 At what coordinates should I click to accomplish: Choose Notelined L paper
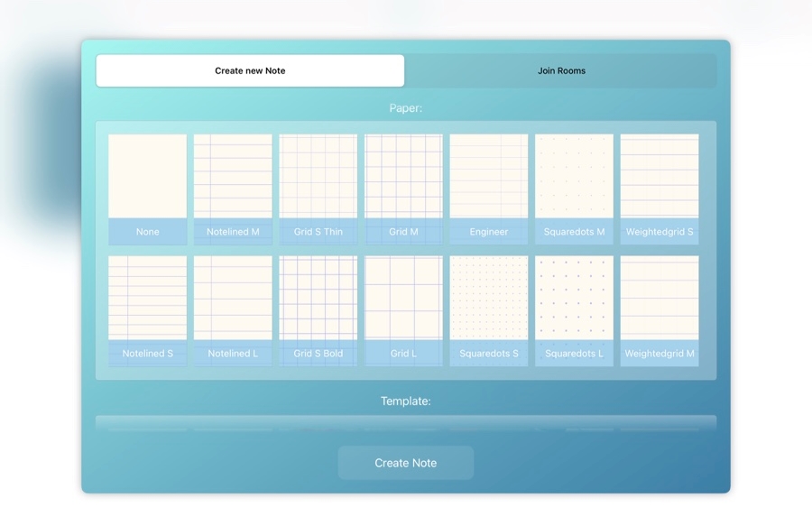pyautogui.click(x=233, y=310)
